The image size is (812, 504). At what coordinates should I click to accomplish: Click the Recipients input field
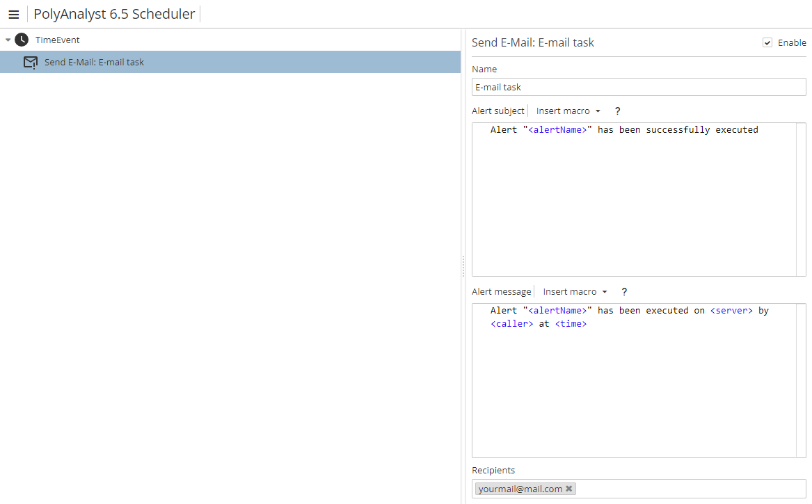(689, 489)
